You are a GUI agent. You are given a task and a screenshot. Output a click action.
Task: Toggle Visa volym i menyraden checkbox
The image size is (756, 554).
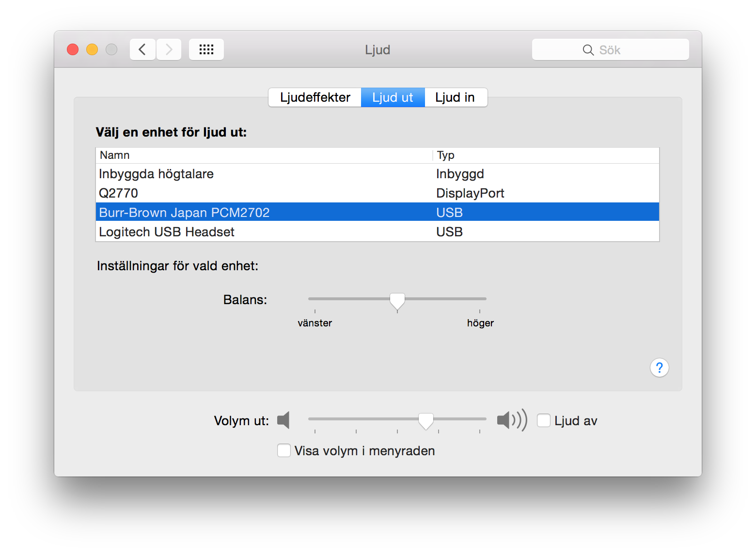tap(284, 450)
